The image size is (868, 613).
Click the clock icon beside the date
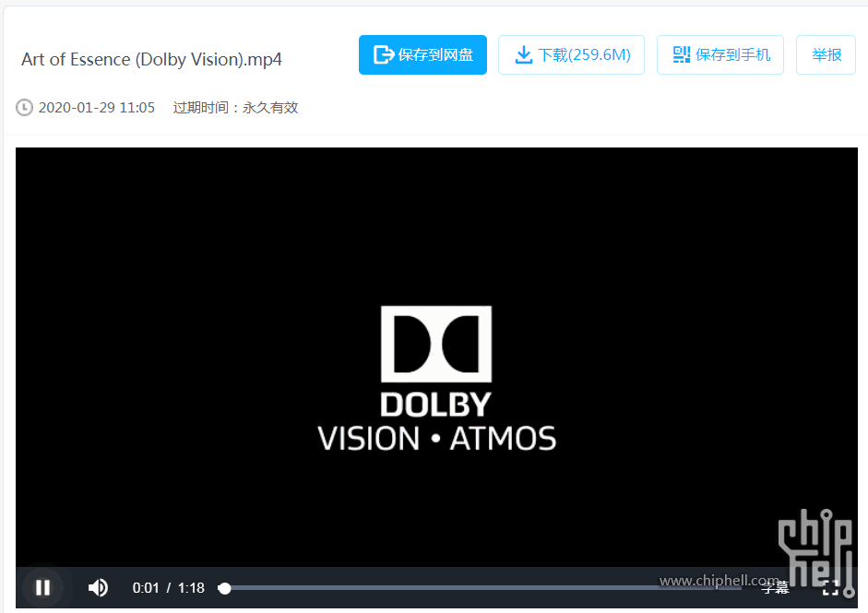(24, 107)
